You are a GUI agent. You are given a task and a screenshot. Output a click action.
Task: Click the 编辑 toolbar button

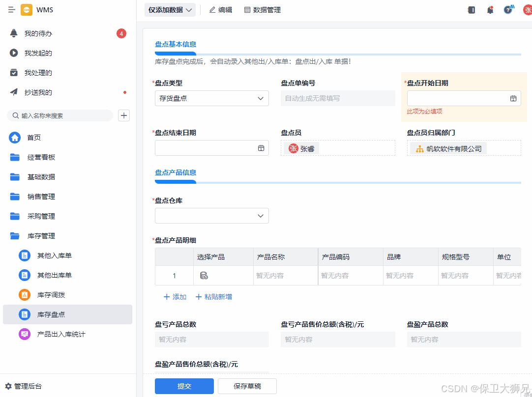[221, 10]
